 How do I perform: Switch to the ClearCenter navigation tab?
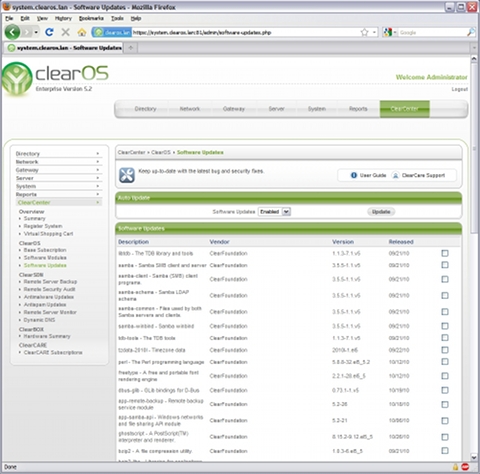point(404,109)
